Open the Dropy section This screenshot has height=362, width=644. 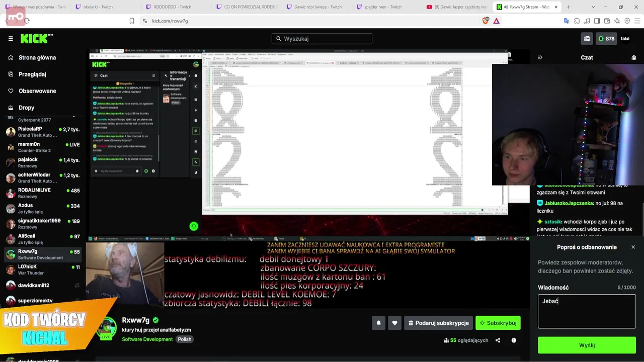[27, 108]
